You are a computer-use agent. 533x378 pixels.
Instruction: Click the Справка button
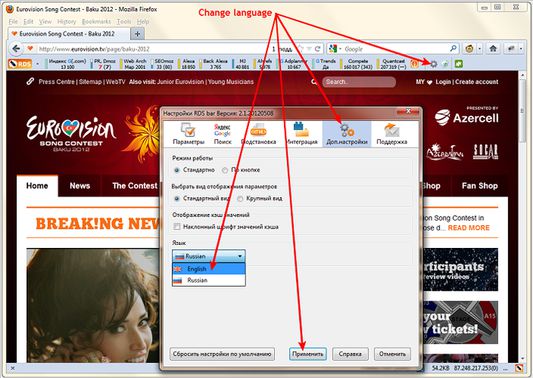(350, 354)
